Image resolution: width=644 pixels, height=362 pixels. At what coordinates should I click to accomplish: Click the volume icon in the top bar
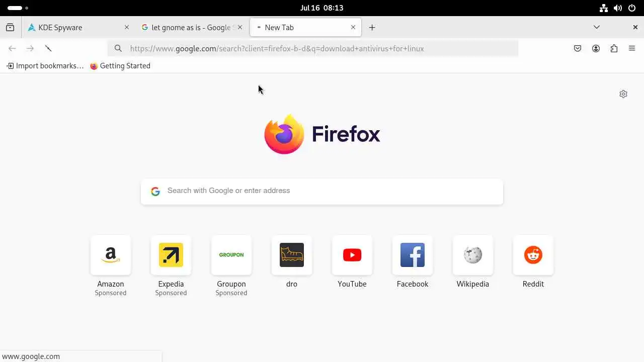pos(618,8)
